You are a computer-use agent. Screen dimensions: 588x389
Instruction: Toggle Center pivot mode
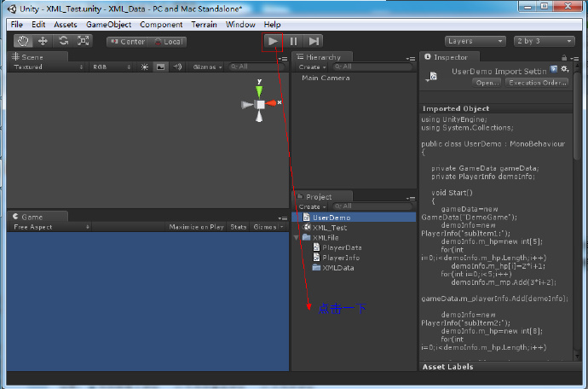point(128,42)
